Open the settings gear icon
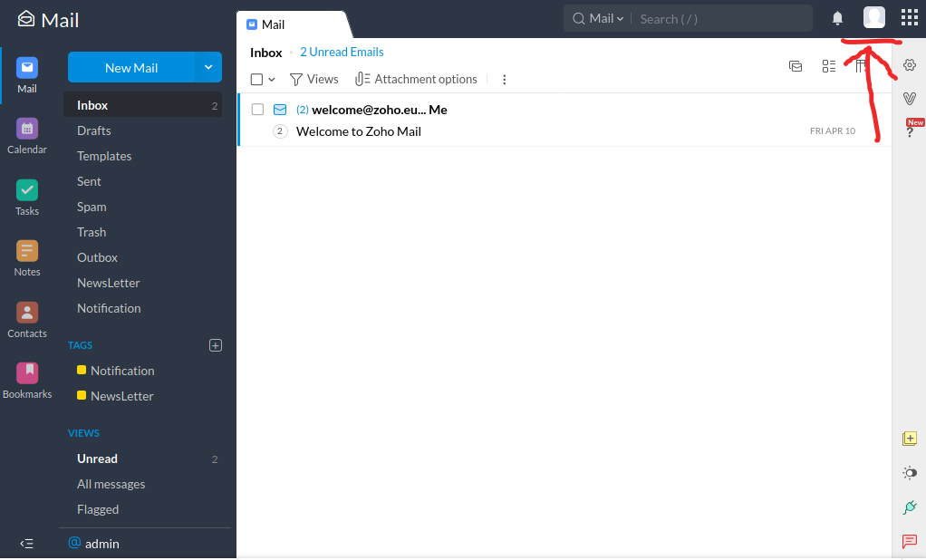Viewport: 926px width, 560px height. (910, 65)
